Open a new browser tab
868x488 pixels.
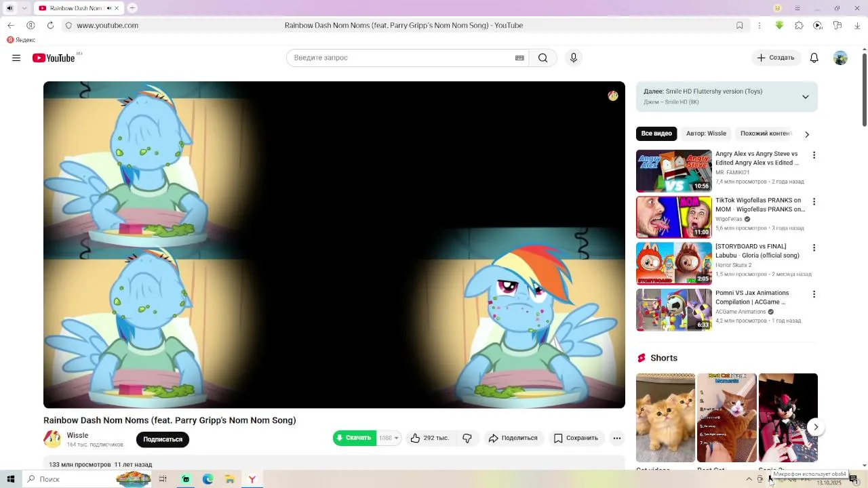pos(132,8)
